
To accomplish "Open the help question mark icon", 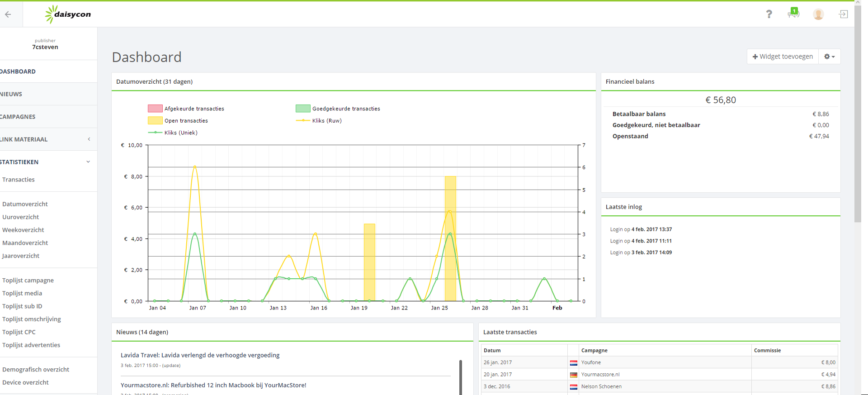I will (x=769, y=14).
